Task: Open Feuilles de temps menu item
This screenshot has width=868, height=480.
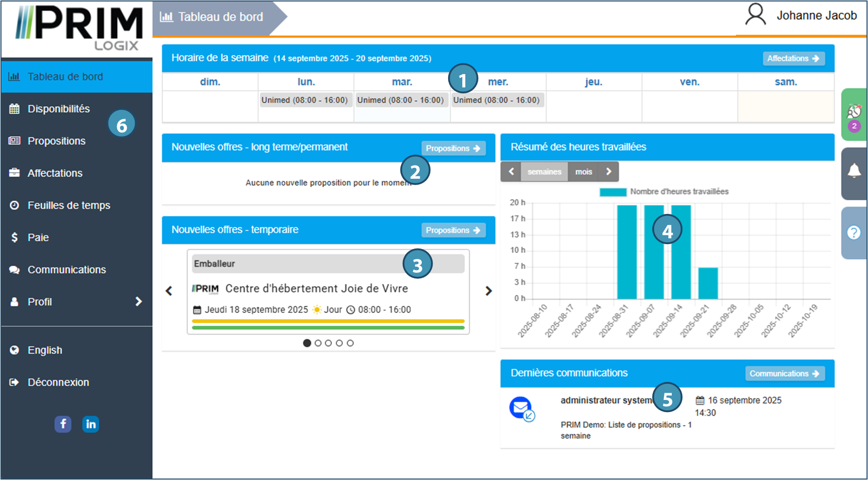Action: click(69, 206)
